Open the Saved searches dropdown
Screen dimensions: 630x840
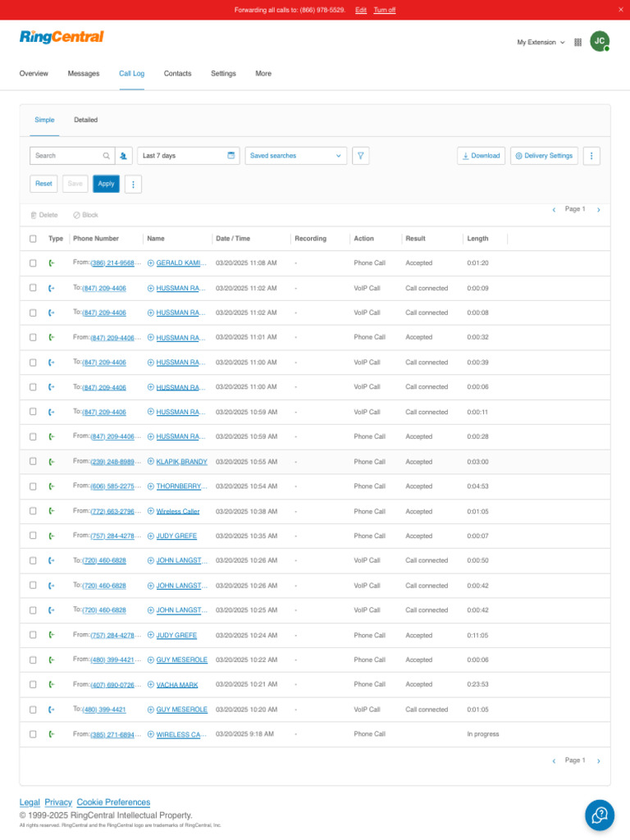[x=295, y=156]
